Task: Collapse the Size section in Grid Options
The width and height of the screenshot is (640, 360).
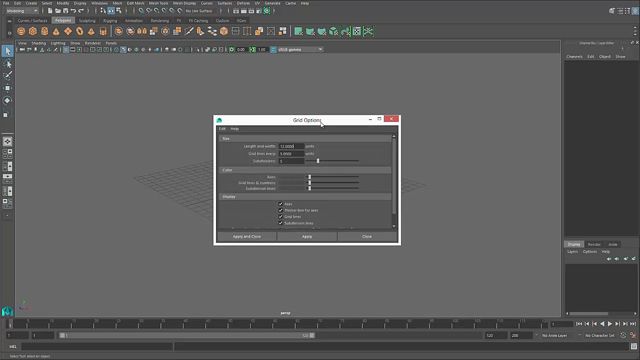Action: (305, 139)
